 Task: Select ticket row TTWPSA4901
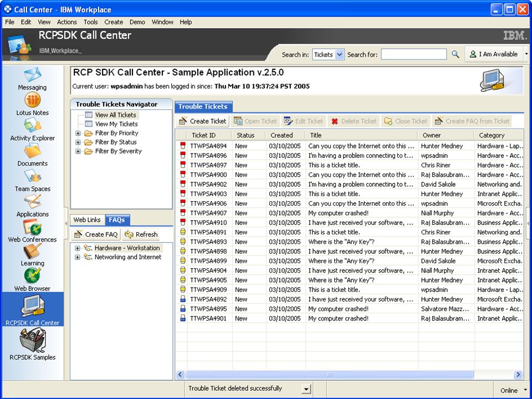(x=350, y=318)
